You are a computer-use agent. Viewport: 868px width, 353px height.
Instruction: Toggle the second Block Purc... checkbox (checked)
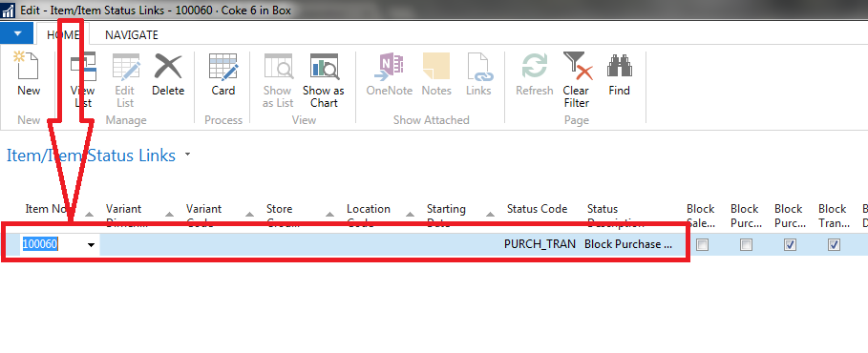[791, 244]
